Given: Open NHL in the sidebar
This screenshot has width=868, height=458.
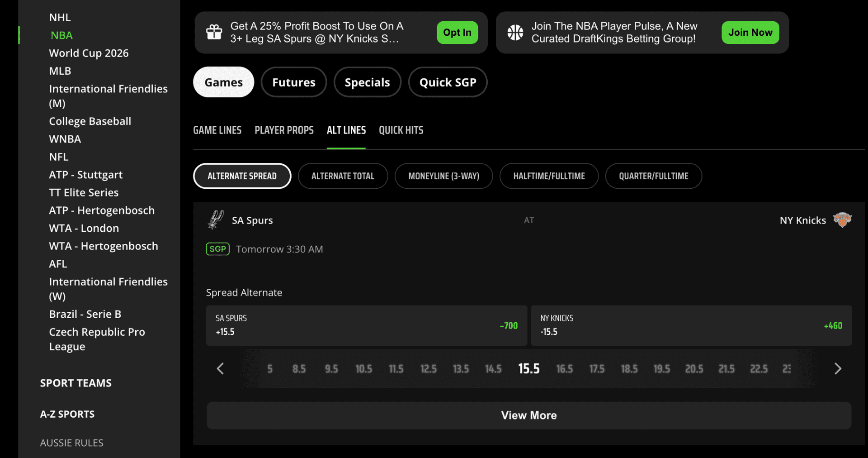Looking at the screenshot, I should pyautogui.click(x=60, y=18).
